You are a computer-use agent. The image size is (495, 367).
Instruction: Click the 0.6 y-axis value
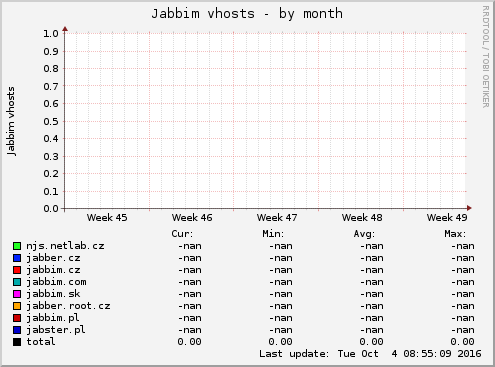(51, 104)
